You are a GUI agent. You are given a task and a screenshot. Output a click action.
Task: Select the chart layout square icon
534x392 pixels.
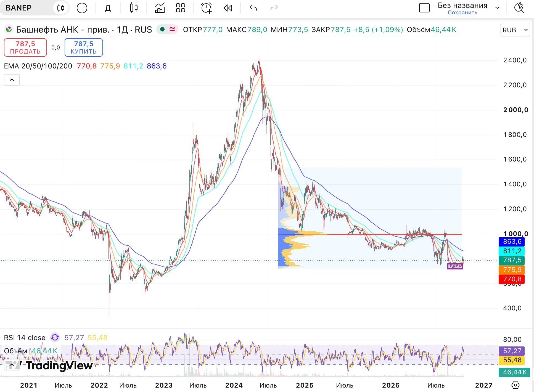tap(424, 8)
